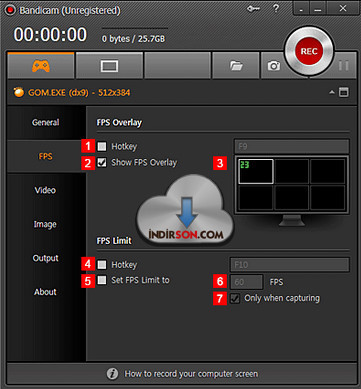361x389 pixels.
Task: Click the empty third mode tab
Action: 178,66
